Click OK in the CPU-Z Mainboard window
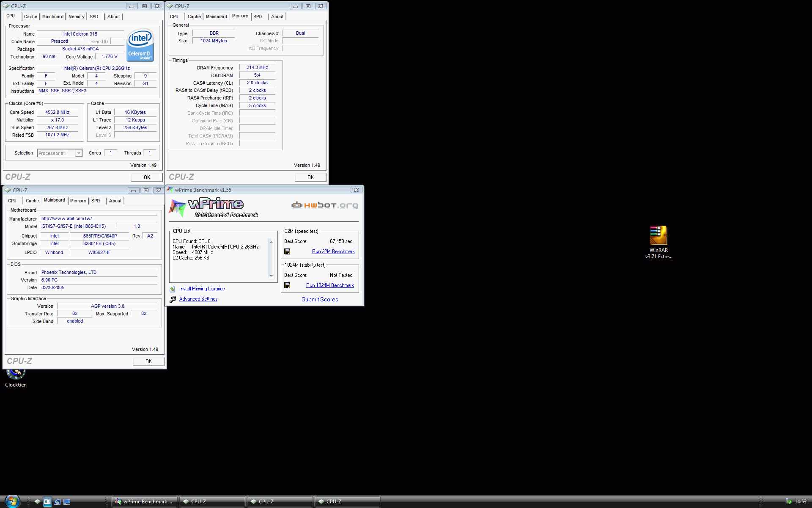812x508 pixels. (148, 362)
